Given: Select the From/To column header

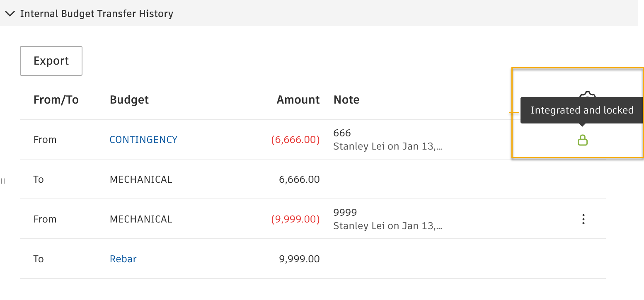Looking at the screenshot, I should click(x=56, y=99).
